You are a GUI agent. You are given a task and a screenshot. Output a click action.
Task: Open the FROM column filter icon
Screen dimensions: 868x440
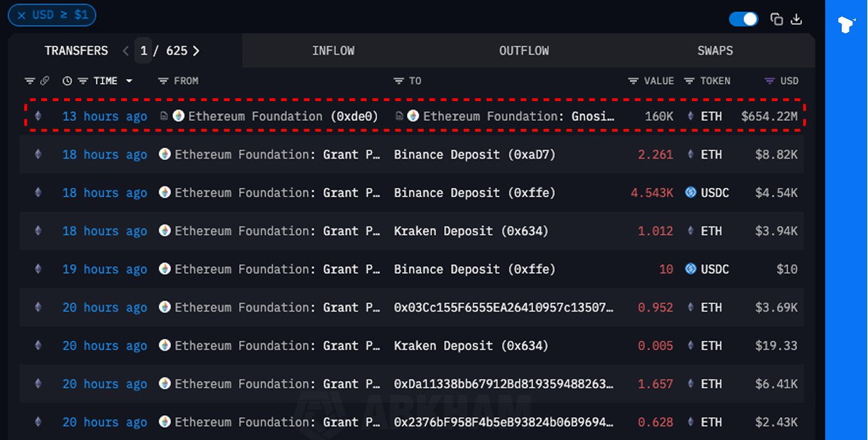pyautogui.click(x=163, y=81)
